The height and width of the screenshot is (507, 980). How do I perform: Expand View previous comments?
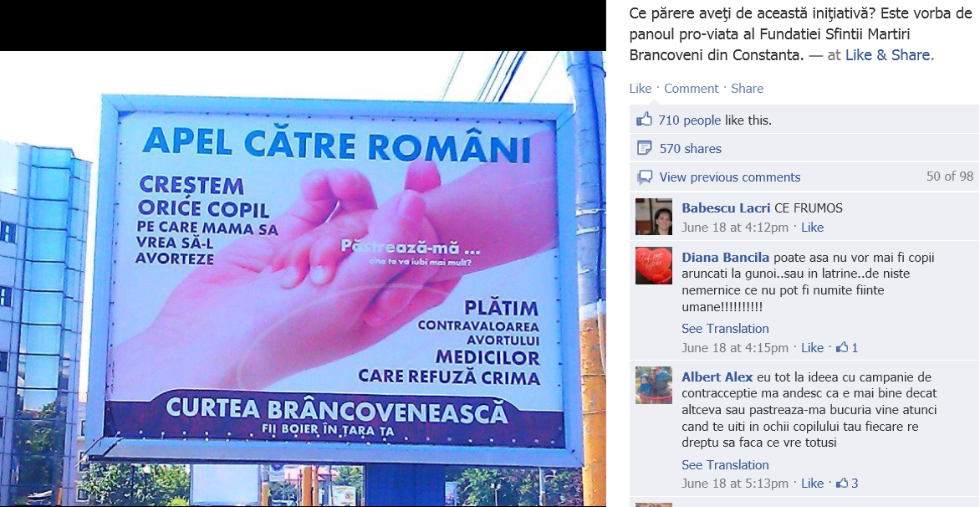pyautogui.click(x=730, y=177)
